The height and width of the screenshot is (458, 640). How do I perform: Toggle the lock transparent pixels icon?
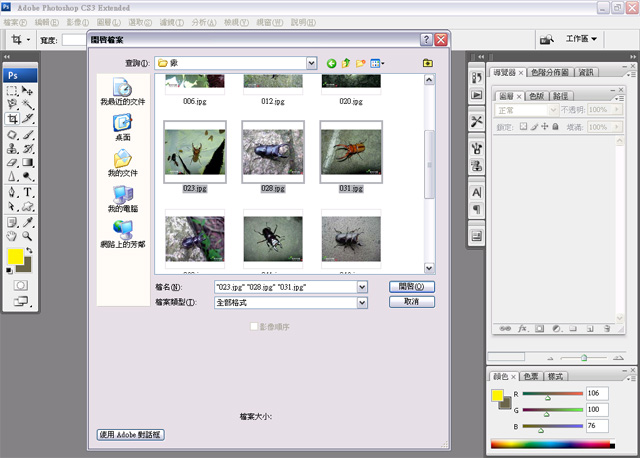click(x=523, y=127)
